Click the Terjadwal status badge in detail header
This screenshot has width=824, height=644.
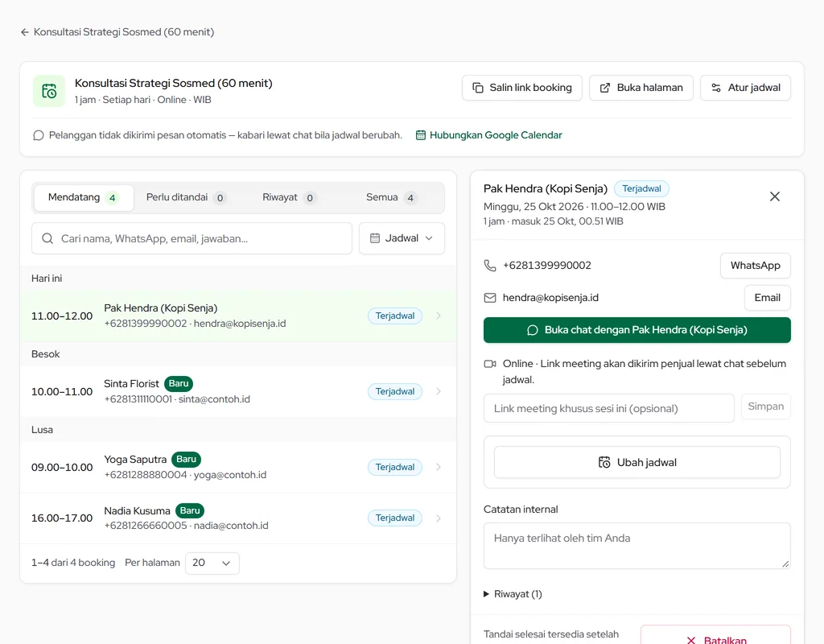click(641, 188)
